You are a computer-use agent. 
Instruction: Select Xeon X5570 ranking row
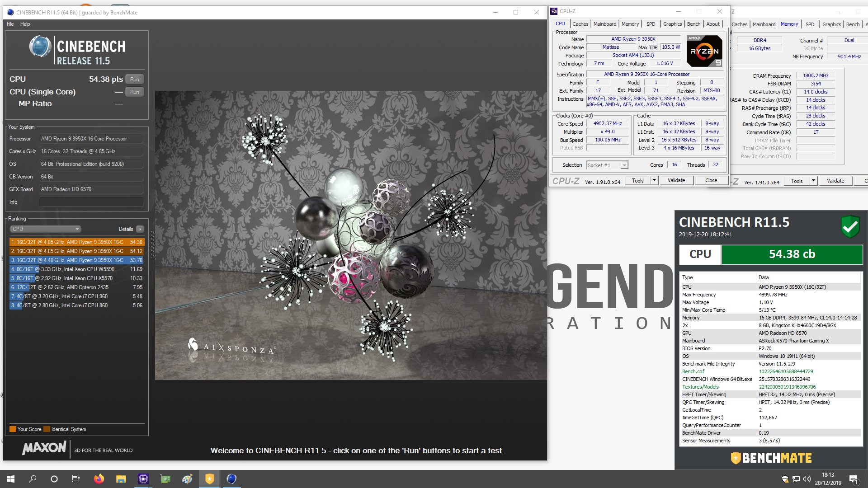(x=76, y=278)
